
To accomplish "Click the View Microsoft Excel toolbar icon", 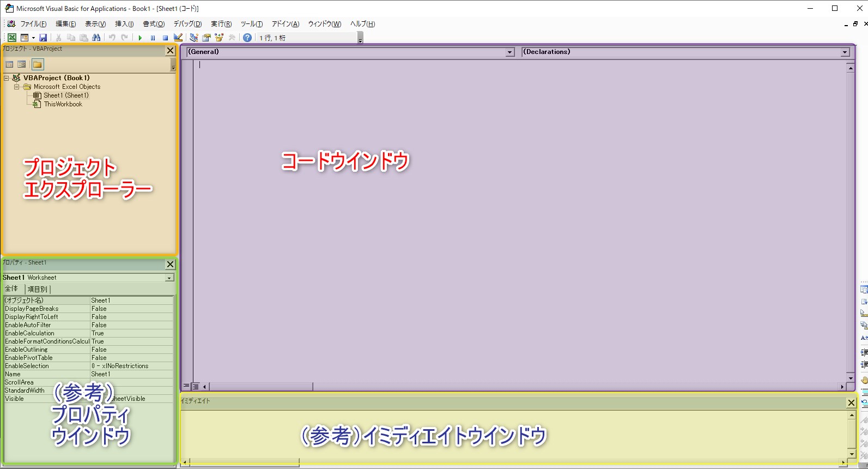I will [12, 38].
